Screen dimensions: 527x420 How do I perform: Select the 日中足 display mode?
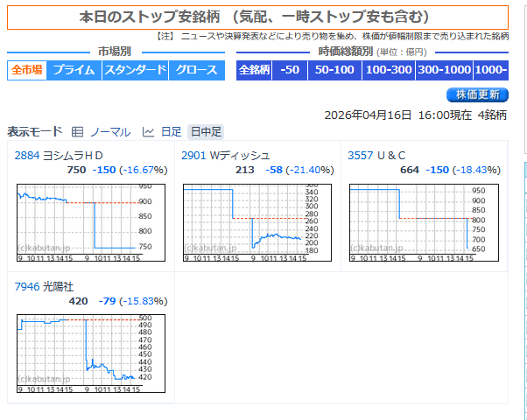tap(207, 132)
